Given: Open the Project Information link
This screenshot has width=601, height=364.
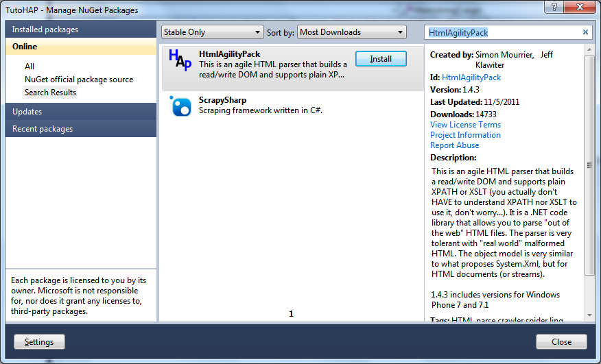Looking at the screenshot, I should click(465, 135).
